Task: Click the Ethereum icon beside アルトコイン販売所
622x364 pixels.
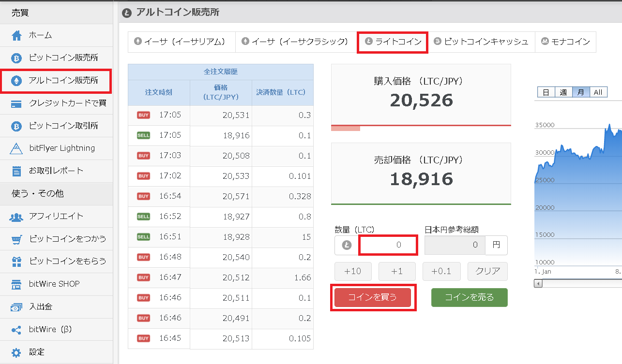Action: [x=16, y=80]
